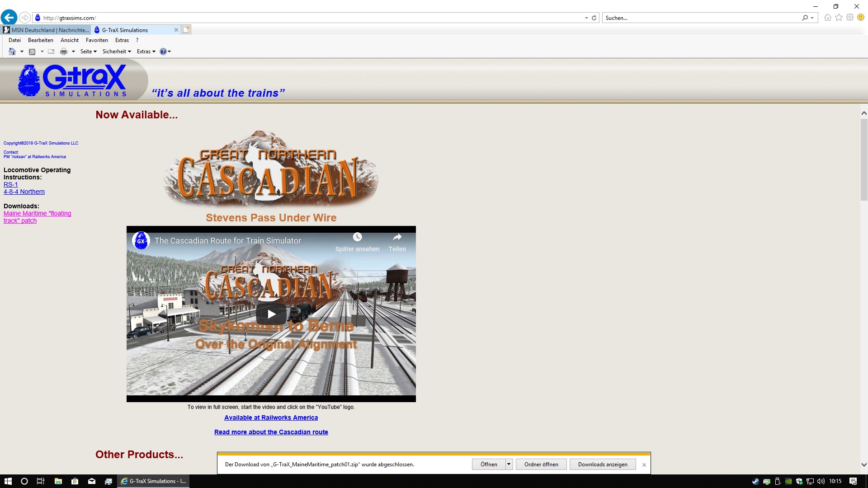Click the page scrollbar up arrow
This screenshot has width=868, height=488.
[x=864, y=113]
